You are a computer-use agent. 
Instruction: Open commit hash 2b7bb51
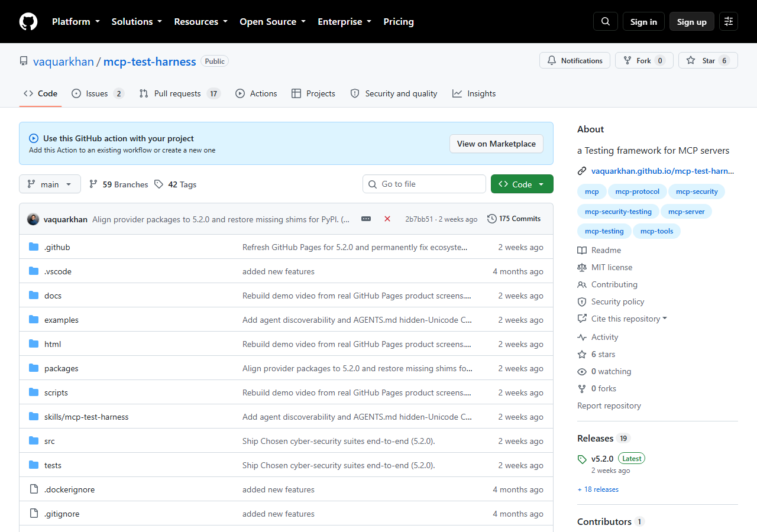(x=419, y=219)
